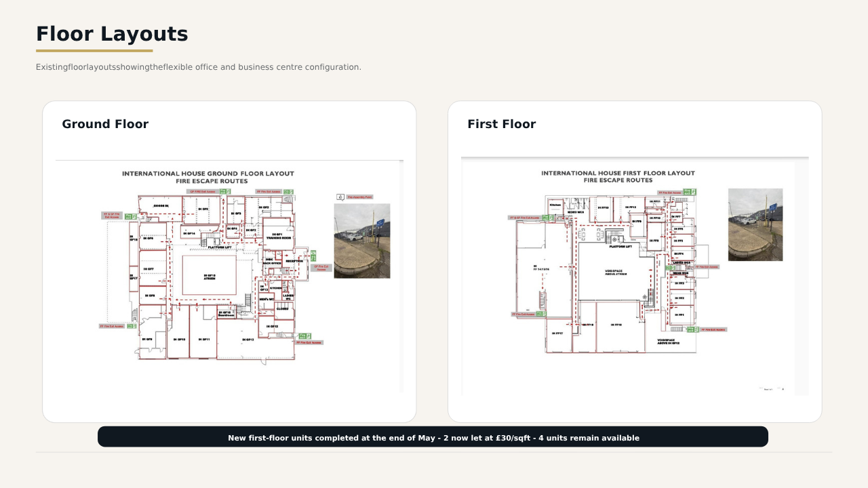Click the 'RECEPTION' room label
868x488 pixels.
294,261
